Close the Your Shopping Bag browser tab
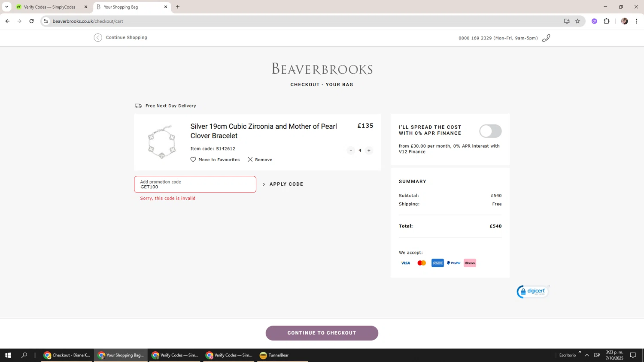 point(166,7)
